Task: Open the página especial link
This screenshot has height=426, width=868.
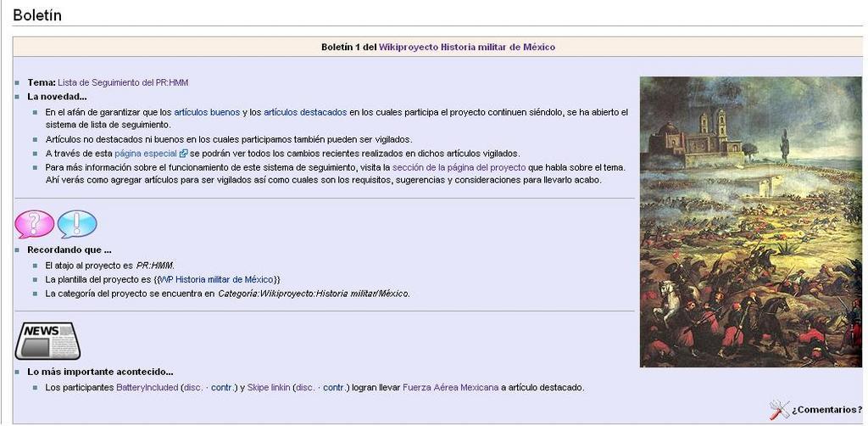Action: coord(145,154)
